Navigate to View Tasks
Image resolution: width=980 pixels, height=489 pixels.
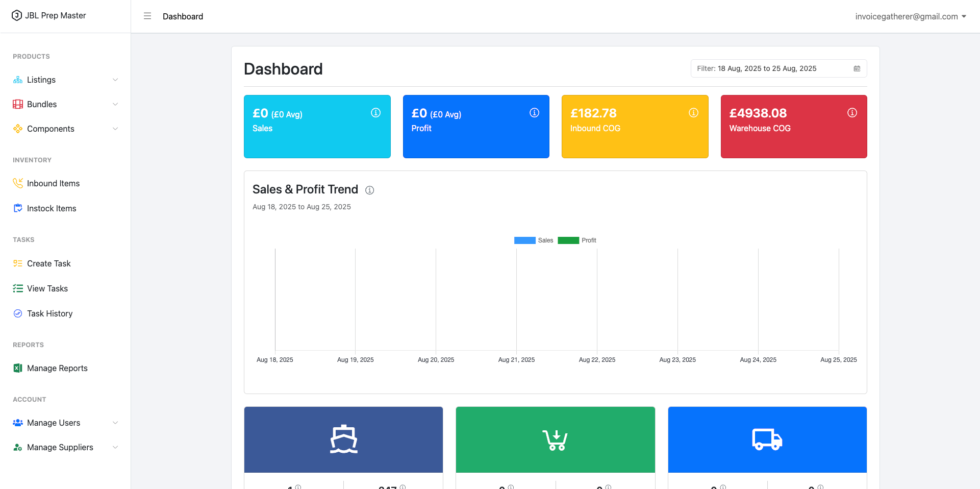pyautogui.click(x=47, y=288)
